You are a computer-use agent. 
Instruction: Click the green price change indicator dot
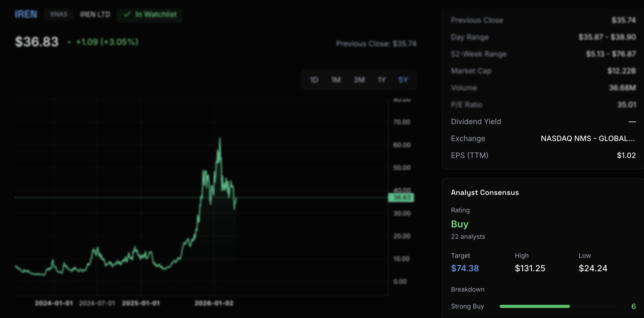69,42
